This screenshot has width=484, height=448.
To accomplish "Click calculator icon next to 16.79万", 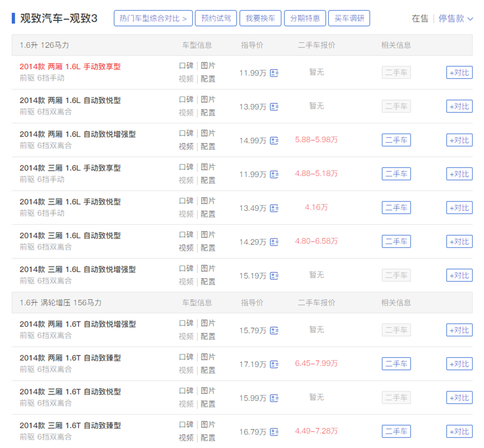I will coord(274,432).
